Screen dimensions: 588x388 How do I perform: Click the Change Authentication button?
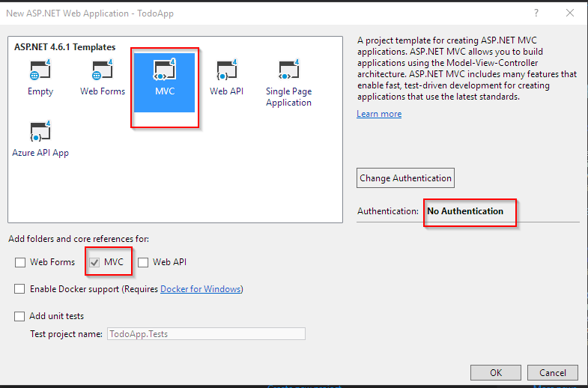tap(405, 178)
